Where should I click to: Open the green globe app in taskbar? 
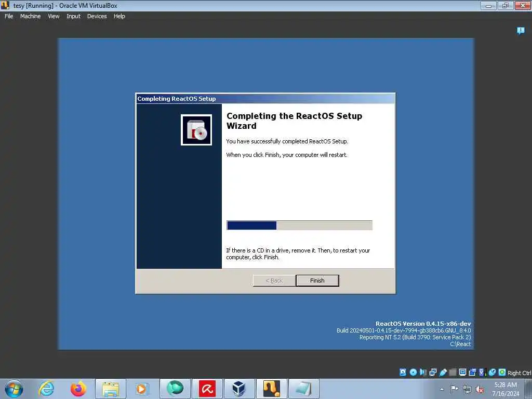(175, 389)
